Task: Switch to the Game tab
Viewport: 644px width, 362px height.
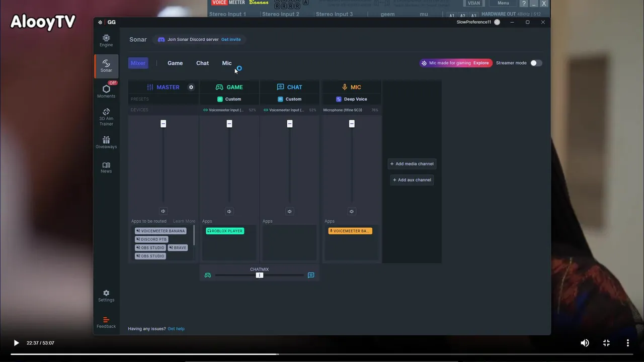Action: tap(175, 63)
